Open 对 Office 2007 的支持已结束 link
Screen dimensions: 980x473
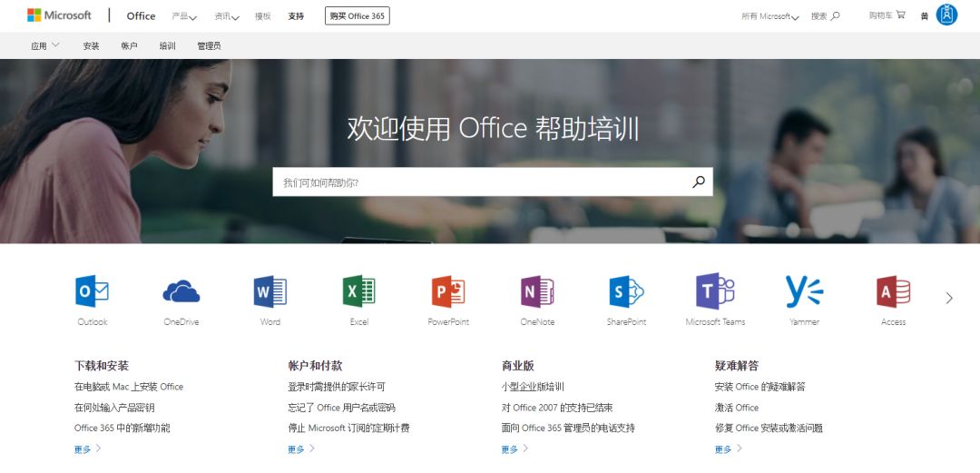coord(557,408)
